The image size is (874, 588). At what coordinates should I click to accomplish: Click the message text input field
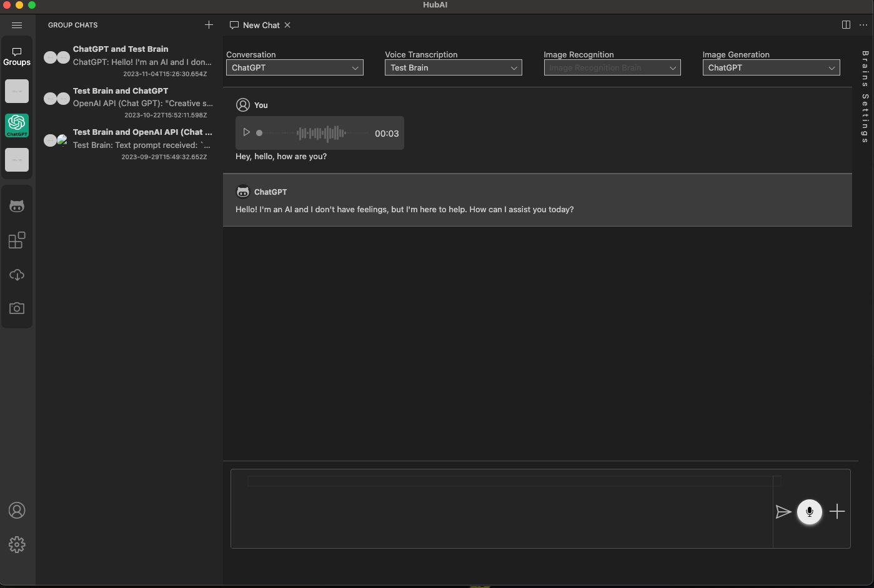click(502, 509)
